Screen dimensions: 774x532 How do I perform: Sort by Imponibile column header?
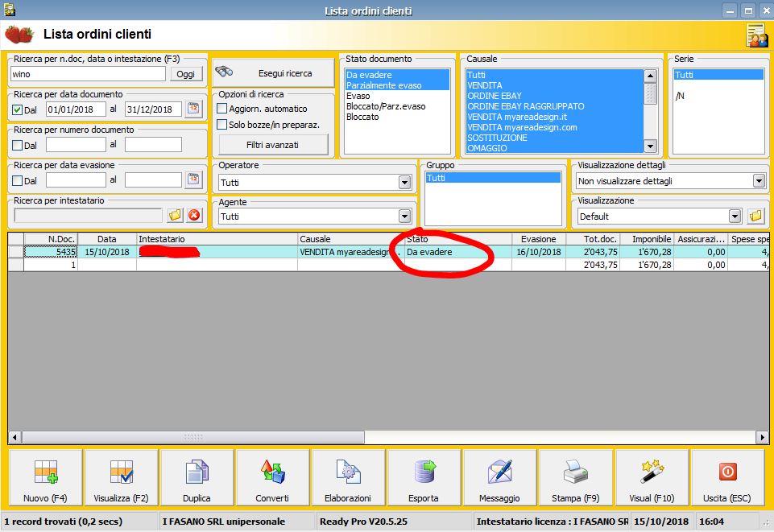648,239
